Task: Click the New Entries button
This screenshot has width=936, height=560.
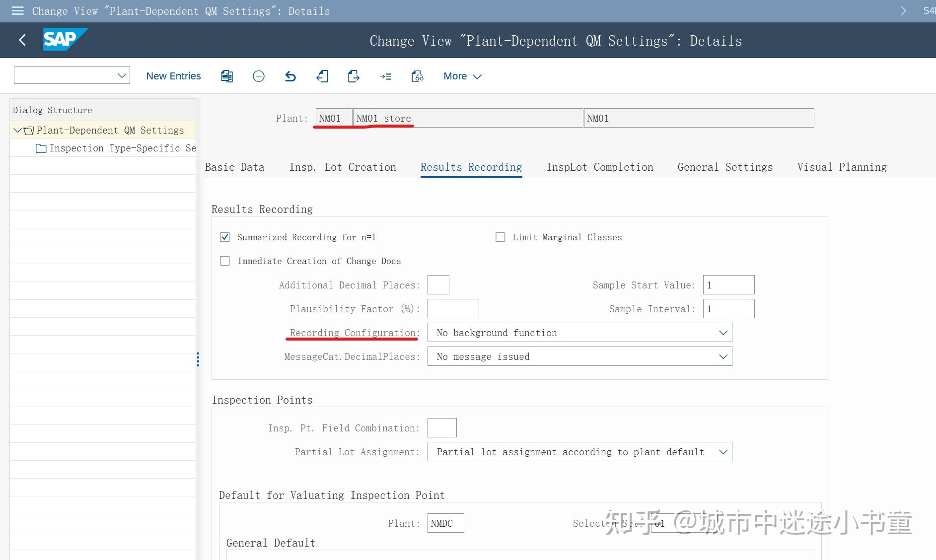Action: (x=173, y=76)
